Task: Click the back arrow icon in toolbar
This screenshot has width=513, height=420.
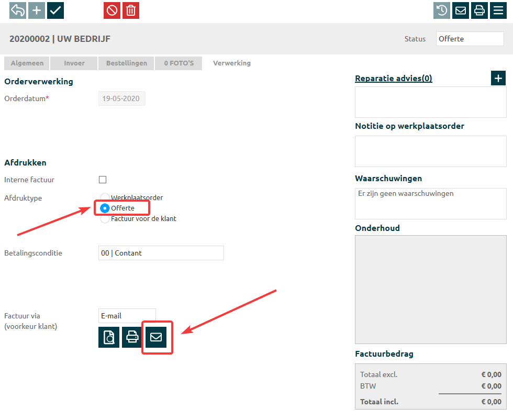Action: click(18, 10)
